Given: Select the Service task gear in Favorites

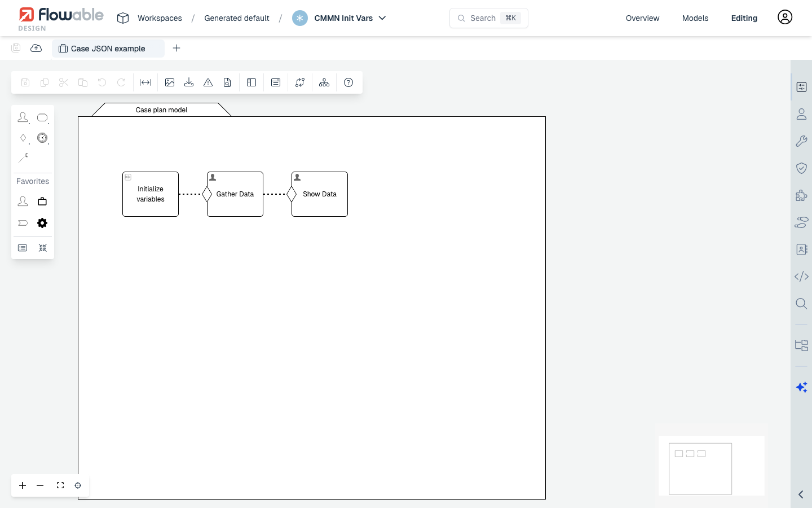Looking at the screenshot, I should (x=42, y=223).
